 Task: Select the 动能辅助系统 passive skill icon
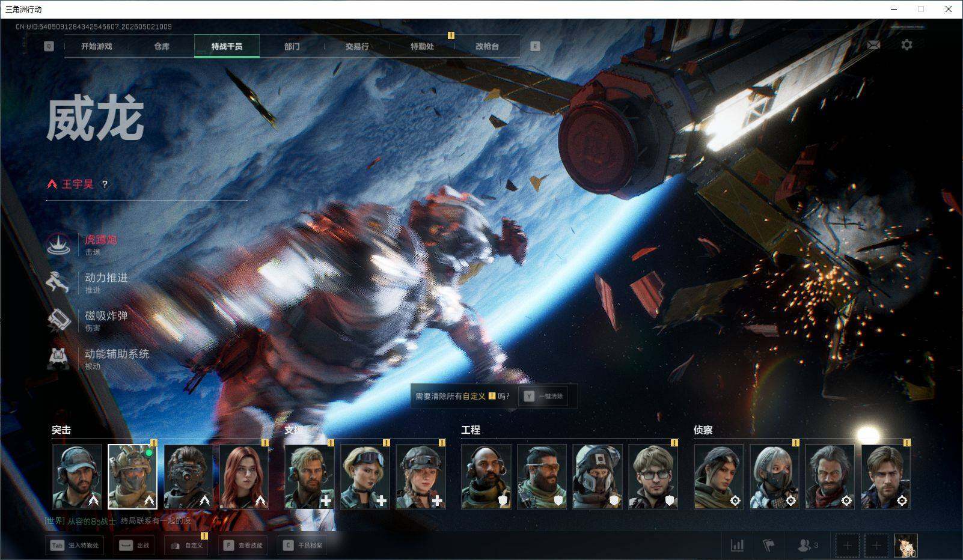tap(59, 358)
